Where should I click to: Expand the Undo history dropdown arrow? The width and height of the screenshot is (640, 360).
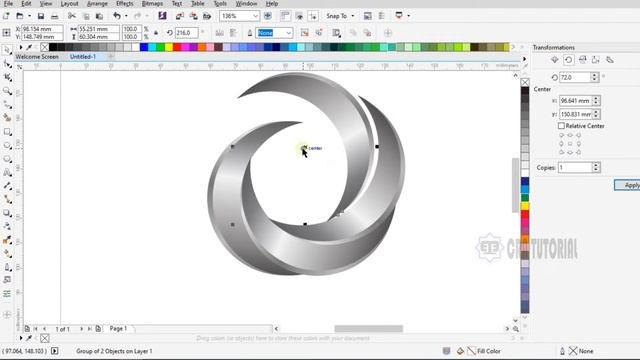[126, 16]
